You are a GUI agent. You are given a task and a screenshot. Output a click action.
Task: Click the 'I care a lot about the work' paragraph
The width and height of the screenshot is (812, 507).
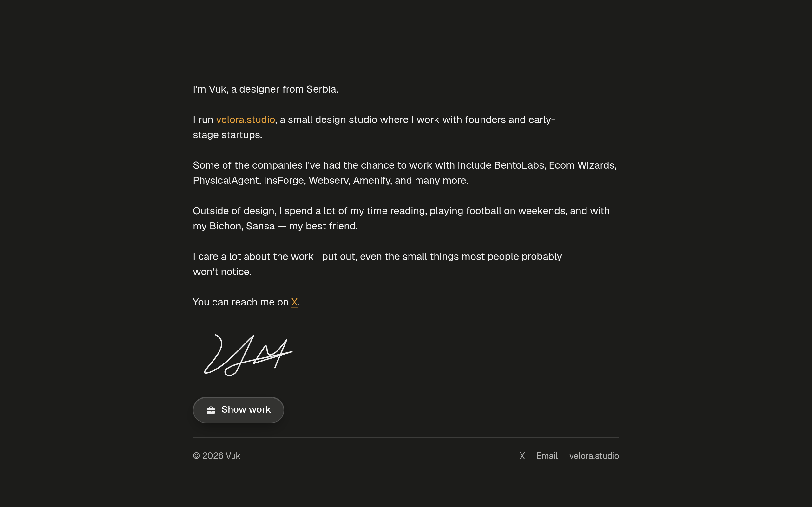377,264
